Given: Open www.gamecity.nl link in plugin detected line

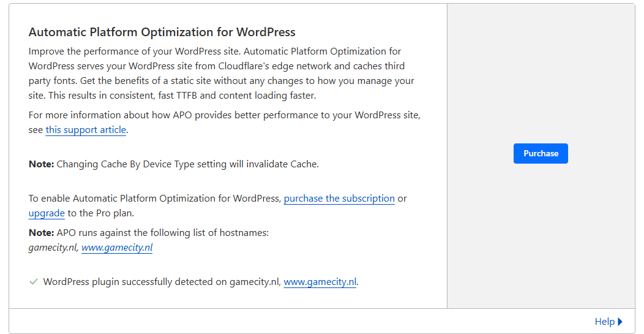Looking at the screenshot, I should pyautogui.click(x=320, y=282).
